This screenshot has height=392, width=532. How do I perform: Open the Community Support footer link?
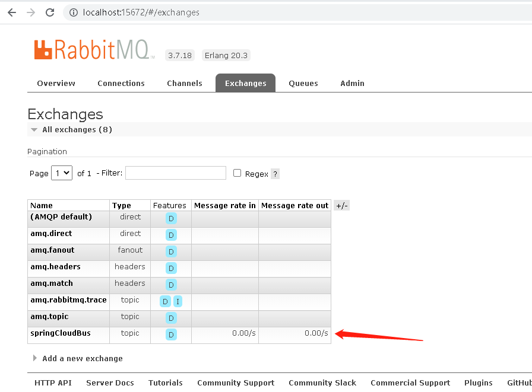point(236,383)
